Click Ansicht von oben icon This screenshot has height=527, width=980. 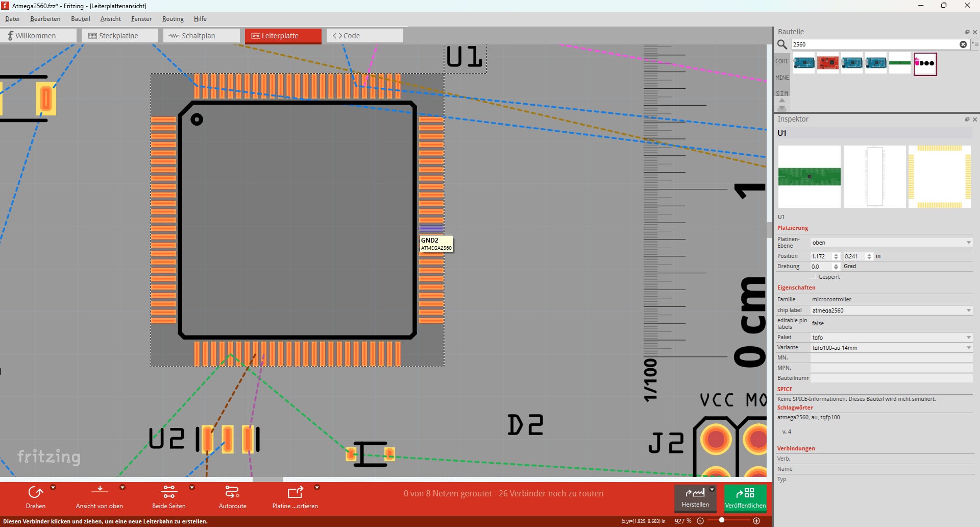tap(100, 490)
